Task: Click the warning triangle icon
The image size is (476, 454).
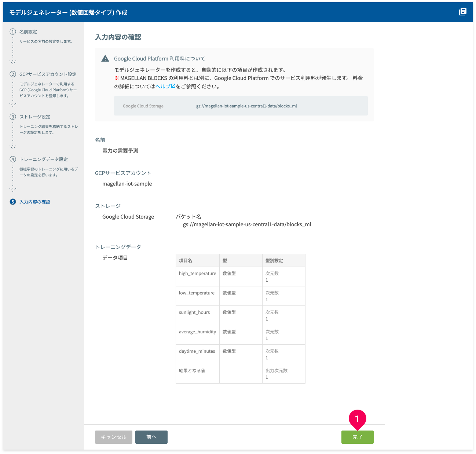Action: pyautogui.click(x=105, y=58)
